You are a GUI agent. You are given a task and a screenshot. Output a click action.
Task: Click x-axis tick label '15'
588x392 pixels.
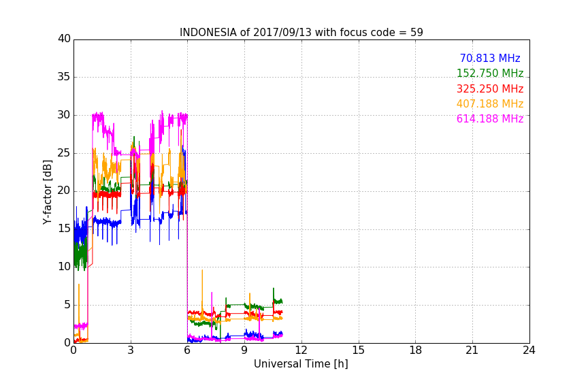click(359, 350)
